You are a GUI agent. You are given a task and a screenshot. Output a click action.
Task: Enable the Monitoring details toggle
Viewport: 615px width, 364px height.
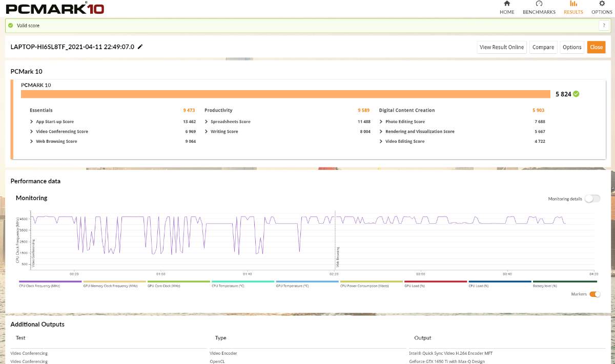click(x=592, y=199)
